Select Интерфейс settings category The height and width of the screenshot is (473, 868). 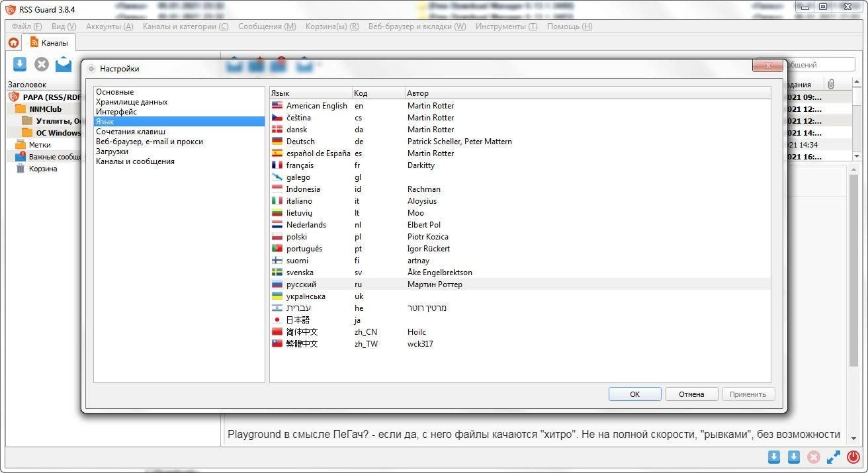[179, 112]
